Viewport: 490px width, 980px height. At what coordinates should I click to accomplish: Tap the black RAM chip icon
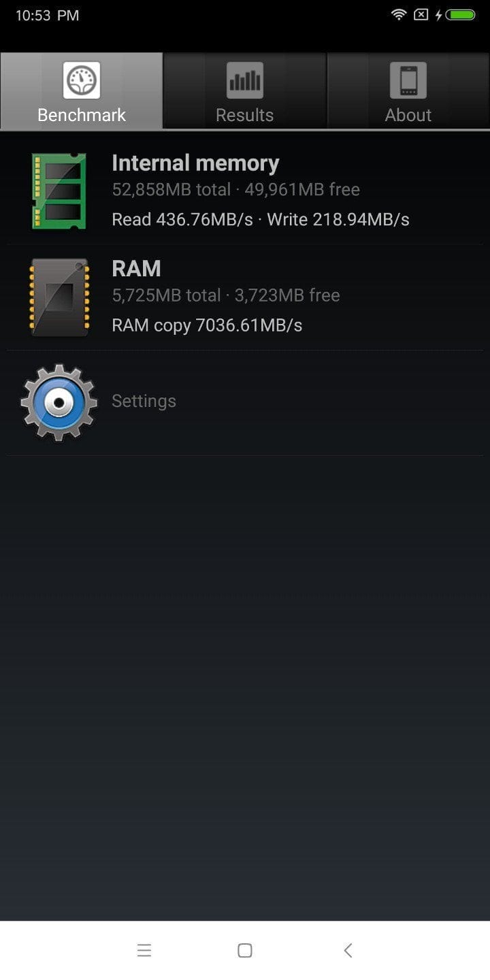click(59, 297)
